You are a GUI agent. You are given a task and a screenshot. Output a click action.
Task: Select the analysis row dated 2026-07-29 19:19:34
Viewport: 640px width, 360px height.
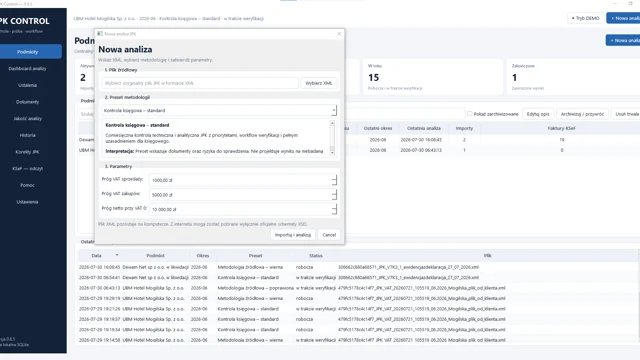pos(358,329)
